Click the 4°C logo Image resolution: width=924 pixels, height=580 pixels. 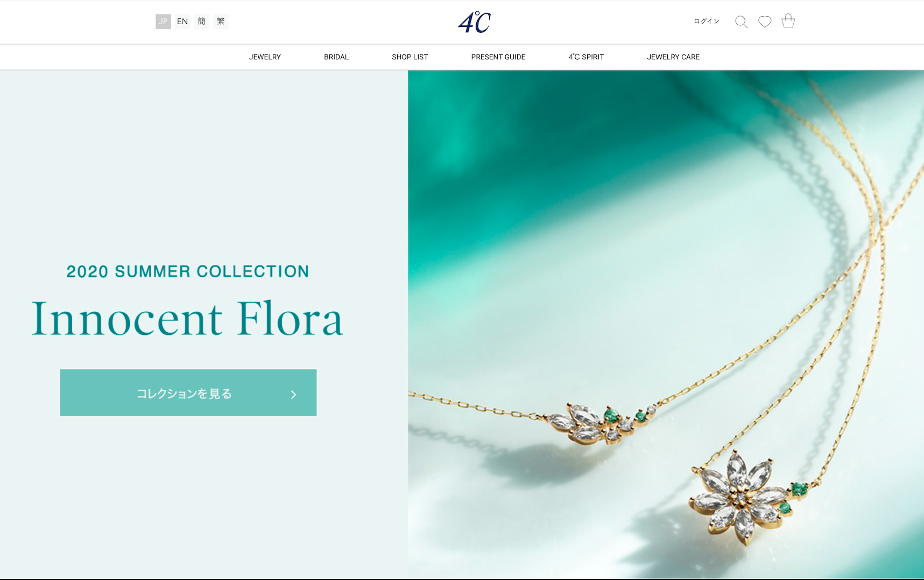pyautogui.click(x=474, y=22)
